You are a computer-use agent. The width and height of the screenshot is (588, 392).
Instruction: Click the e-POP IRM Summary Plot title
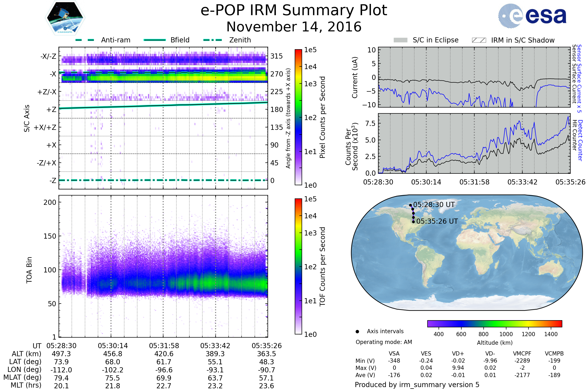pos(294,11)
